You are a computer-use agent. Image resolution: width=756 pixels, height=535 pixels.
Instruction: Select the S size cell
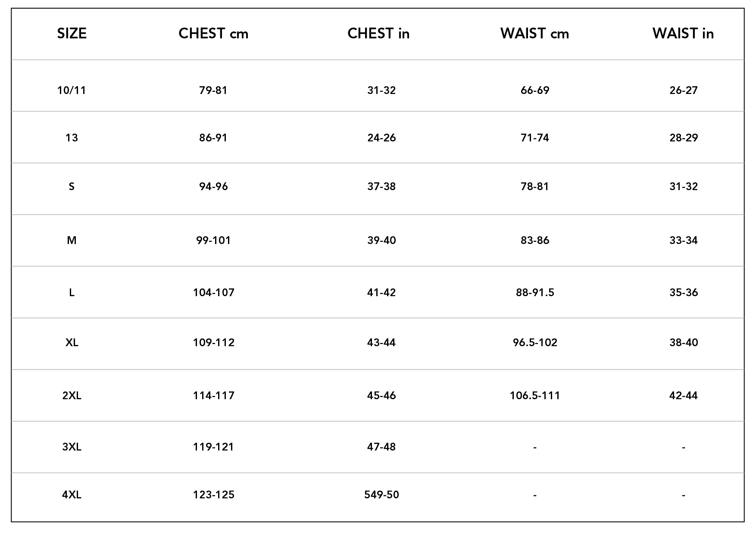72,186
